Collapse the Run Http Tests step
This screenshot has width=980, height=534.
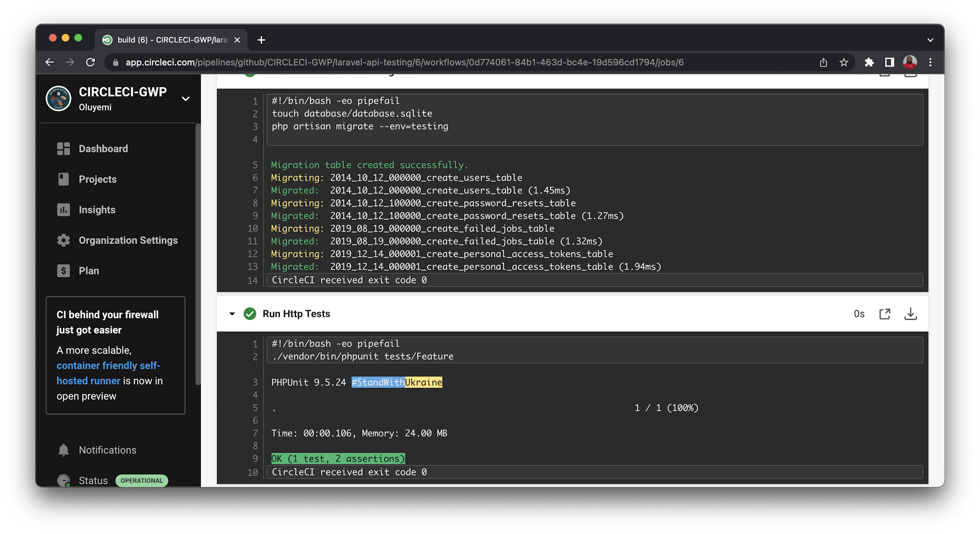point(232,314)
